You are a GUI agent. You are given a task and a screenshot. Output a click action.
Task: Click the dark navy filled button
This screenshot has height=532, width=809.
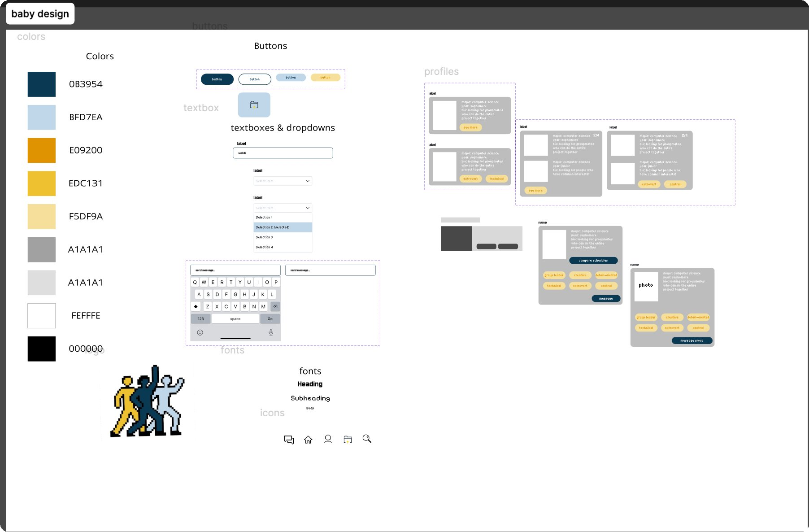click(x=217, y=79)
